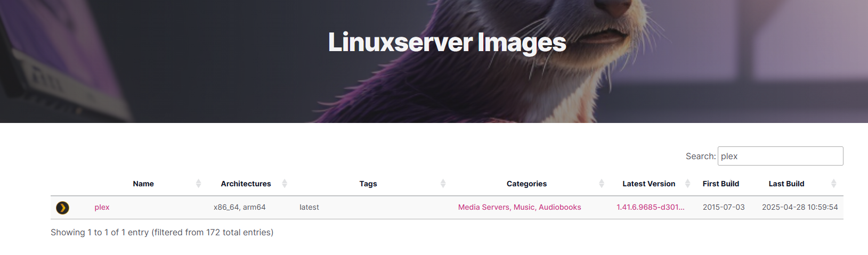The height and width of the screenshot is (255, 868).
Task: Select the 'x86_64, arm64' architectures cell
Action: [x=240, y=208]
